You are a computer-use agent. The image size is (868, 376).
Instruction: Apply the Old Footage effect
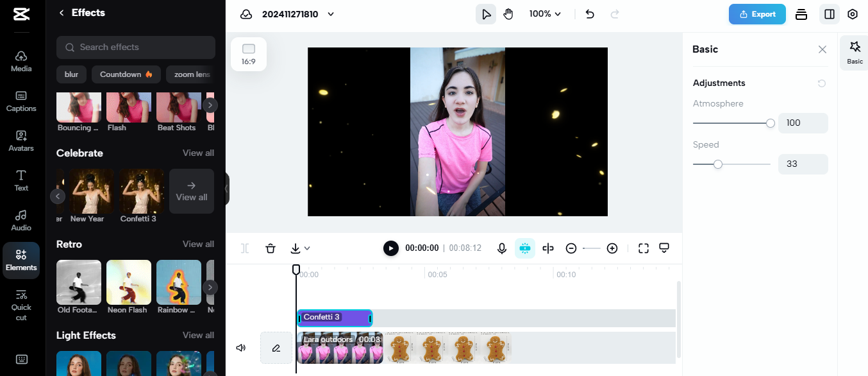click(79, 282)
